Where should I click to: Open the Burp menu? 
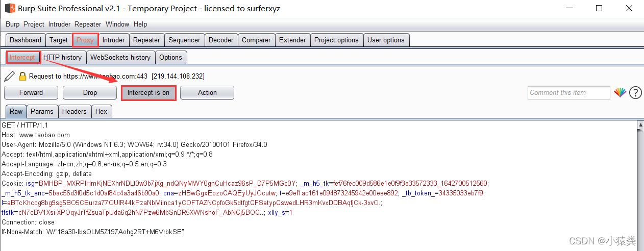13,24
